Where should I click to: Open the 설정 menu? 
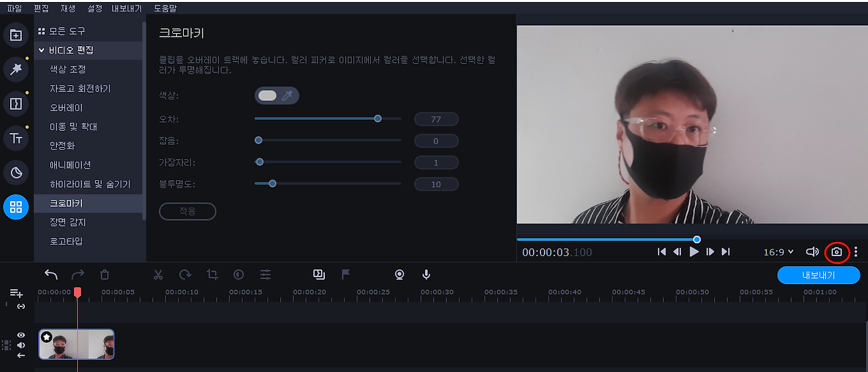click(x=95, y=9)
